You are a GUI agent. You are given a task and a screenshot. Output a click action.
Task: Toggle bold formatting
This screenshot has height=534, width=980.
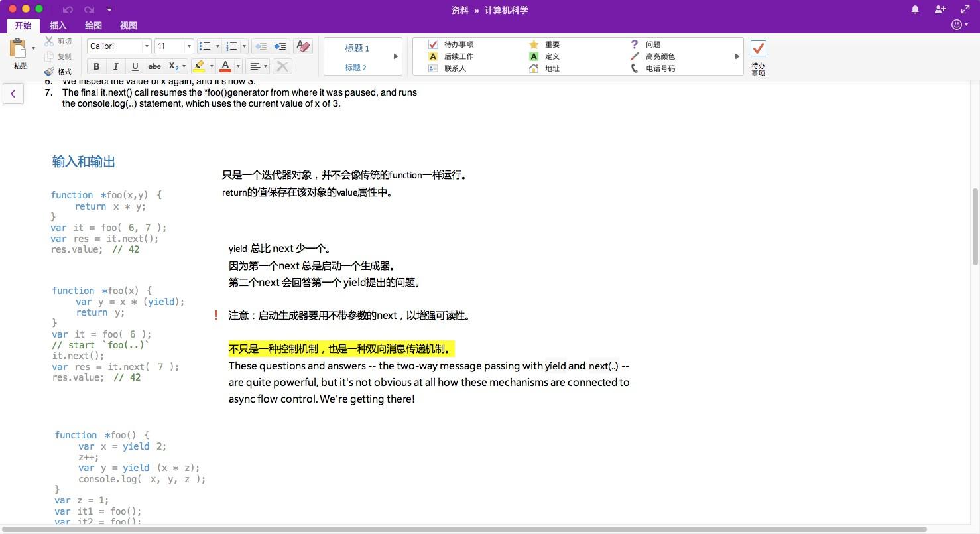[x=96, y=66]
